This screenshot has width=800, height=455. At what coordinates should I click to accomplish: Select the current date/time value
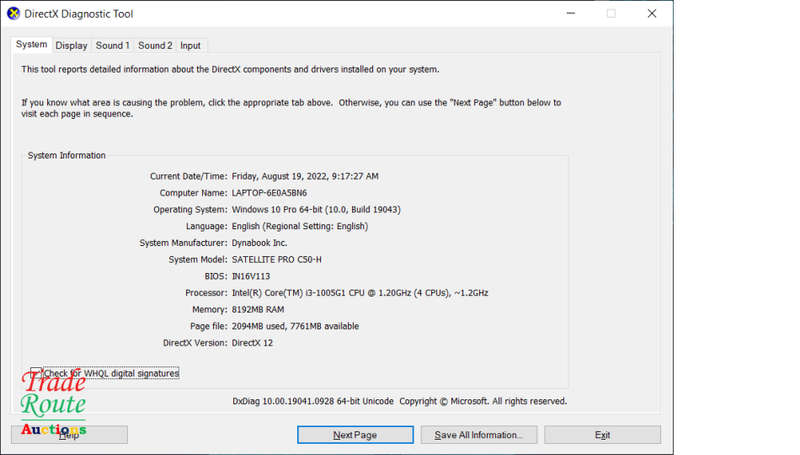point(305,176)
